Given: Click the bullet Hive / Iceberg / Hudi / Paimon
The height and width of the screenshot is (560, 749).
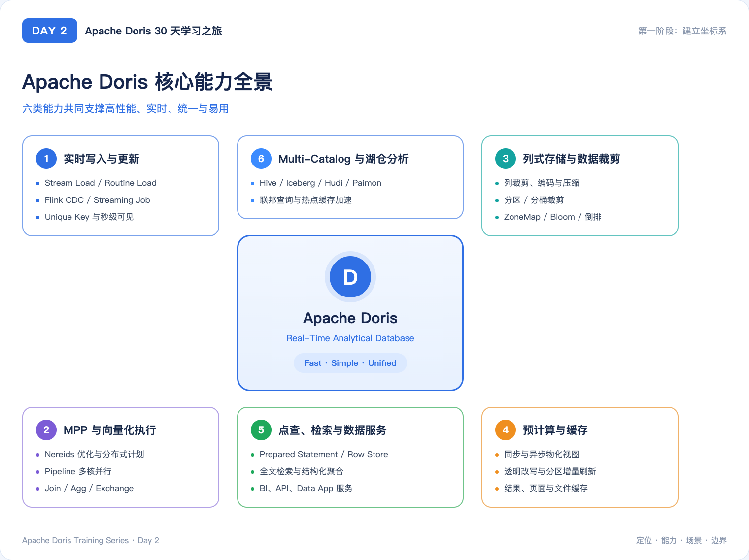Looking at the screenshot, I should [x=320, y=183].
